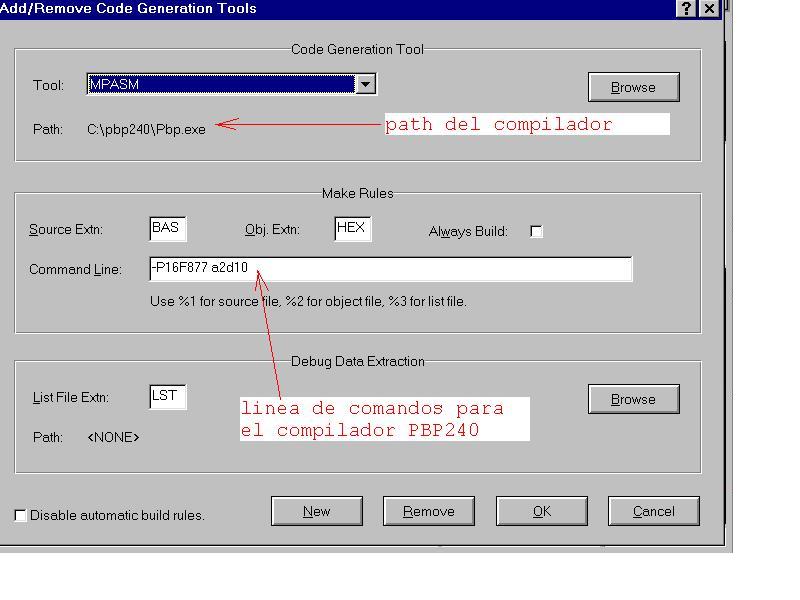Close the Add/Remove Code Generation Tools dialog

point(708,8)
